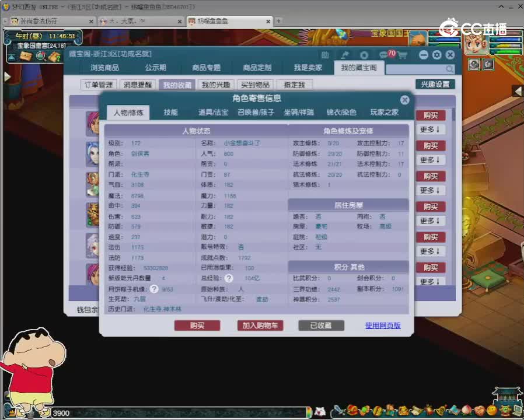Click the heart-shaped icon in bottom toolbar
Image resolution: width=524 pixels, height=420 pixels.
click(480, 410)
